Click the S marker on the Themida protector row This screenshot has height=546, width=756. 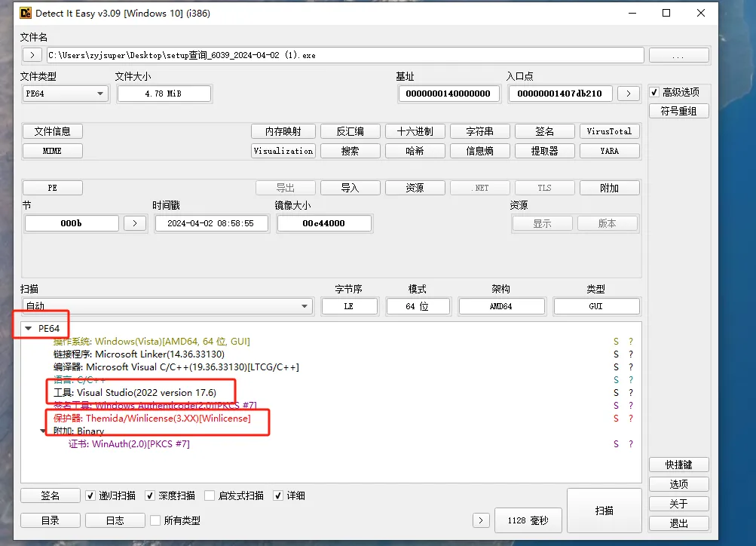pos(616,419)
